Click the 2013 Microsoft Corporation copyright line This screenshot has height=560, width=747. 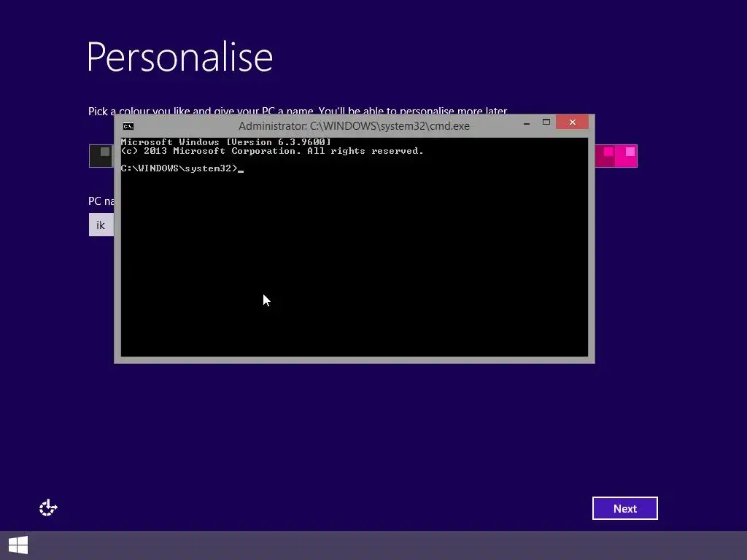272,151
